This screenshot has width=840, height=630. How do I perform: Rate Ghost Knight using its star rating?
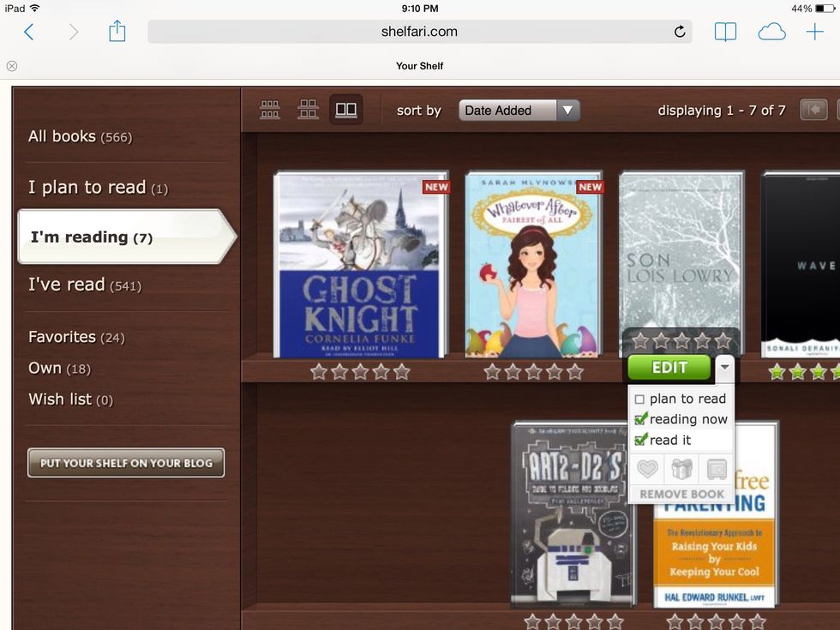pyautogui.click(x=360, y=371)
